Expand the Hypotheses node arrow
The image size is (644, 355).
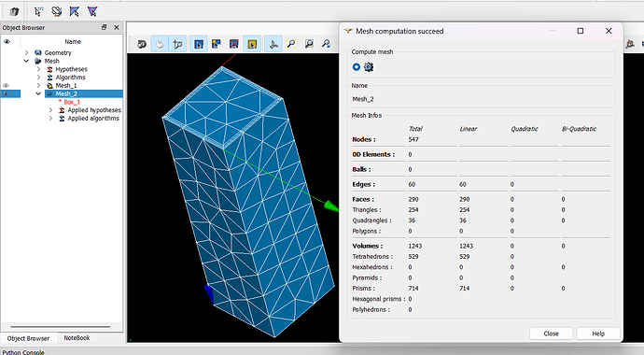[x=38, y=69]
